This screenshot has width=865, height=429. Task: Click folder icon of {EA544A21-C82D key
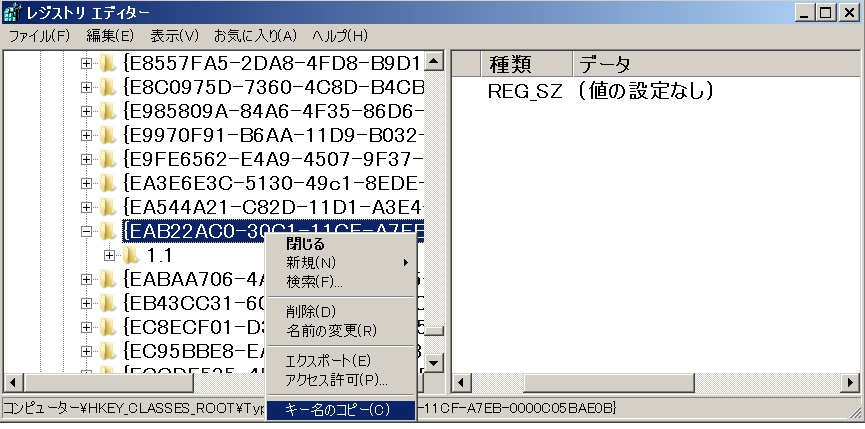click(x=108, y=207)
